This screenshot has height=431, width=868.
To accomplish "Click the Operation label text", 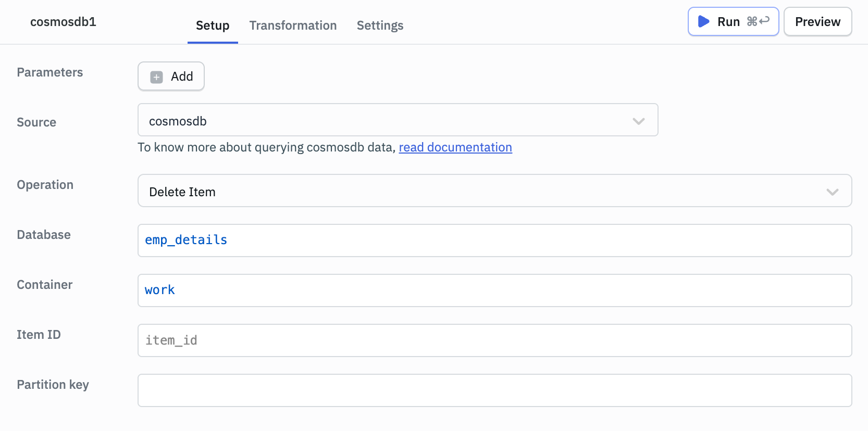I will click(45, 185).
